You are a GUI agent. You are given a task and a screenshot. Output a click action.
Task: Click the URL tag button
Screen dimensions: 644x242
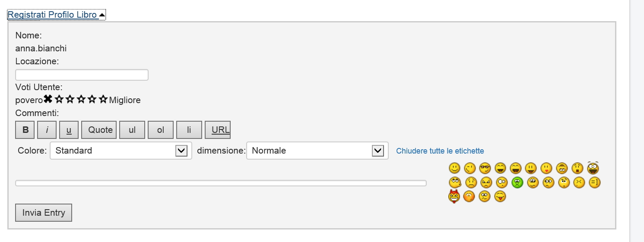tap(218, 130)
